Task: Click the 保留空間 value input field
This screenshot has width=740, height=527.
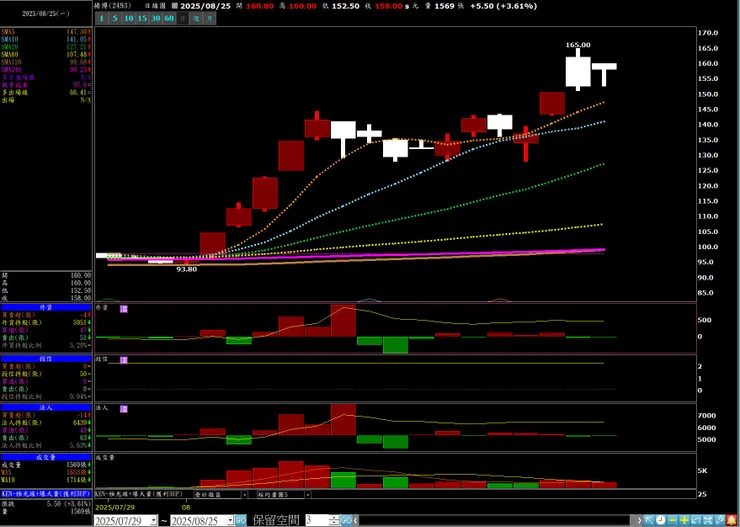Action: [317, 520]
